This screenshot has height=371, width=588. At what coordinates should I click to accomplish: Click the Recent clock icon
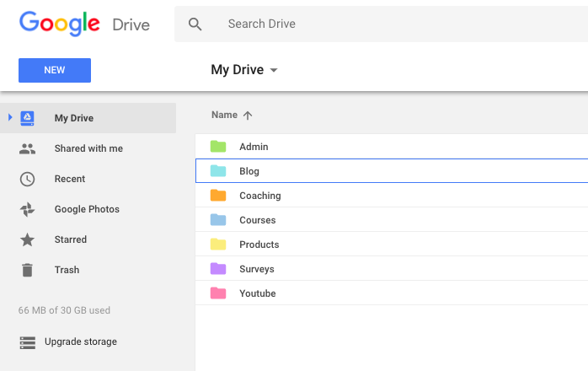point(27,179)
